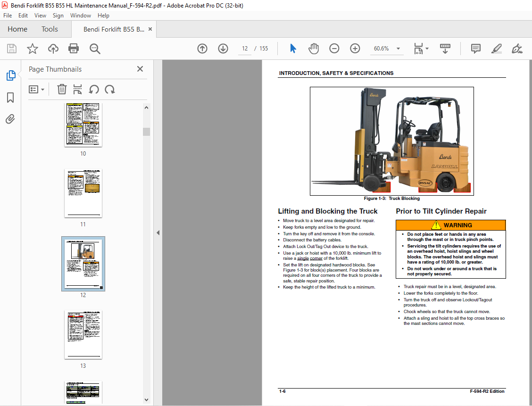Click the 'Figure 1-3: Truck Blocking' caption
This screenshot has width=532, height=406.
[391, 199]
